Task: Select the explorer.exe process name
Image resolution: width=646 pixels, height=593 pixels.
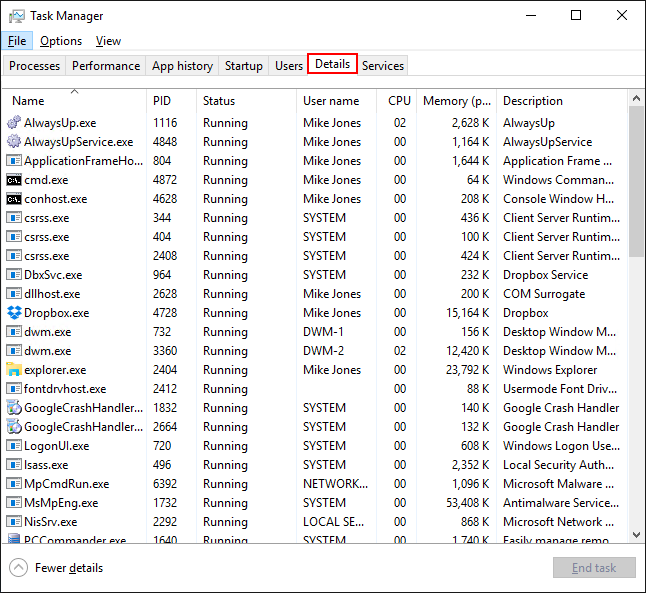Action: click(55, 370)
